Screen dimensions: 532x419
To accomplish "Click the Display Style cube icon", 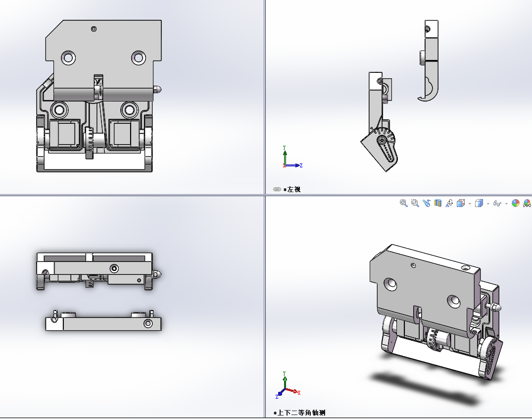I will [x=479, y=203].
